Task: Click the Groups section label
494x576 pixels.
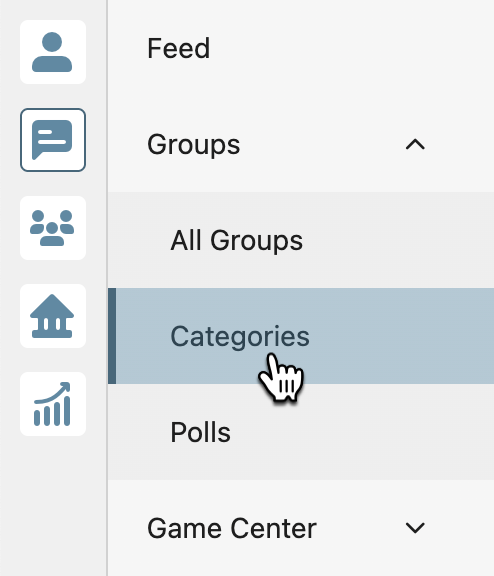Action: coord(194,145)
